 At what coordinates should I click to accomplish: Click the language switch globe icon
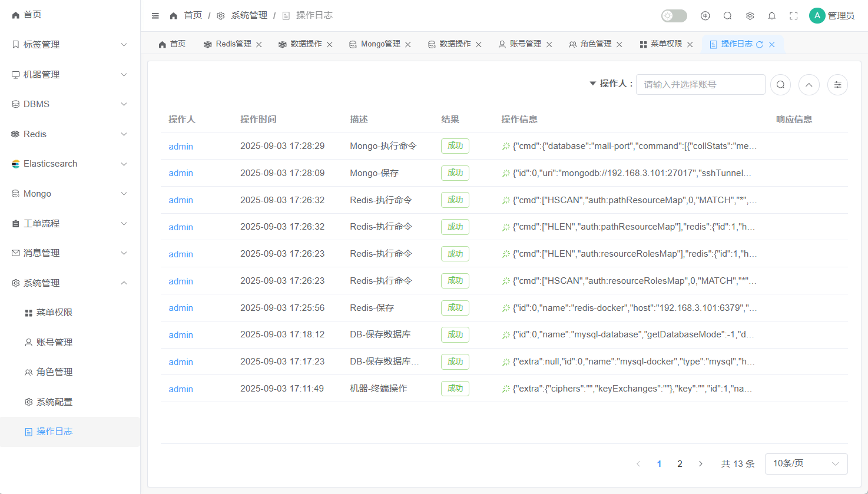[705, 16]
